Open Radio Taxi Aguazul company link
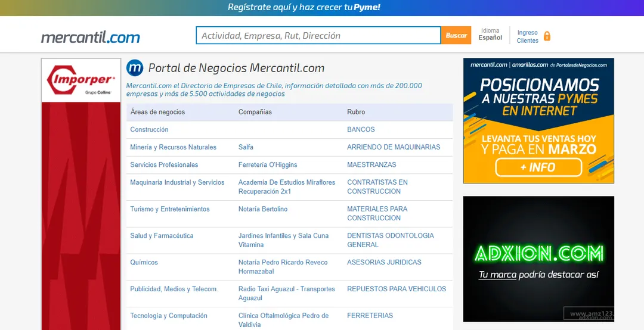 point(287,294)
